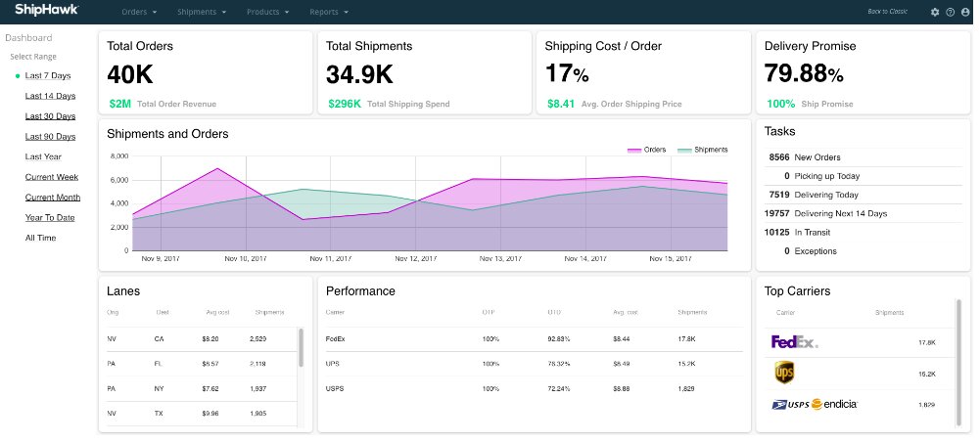The width and height of the screenshot is (980, 443).
Task: Select the Current Month range
Action: (53, 198)
